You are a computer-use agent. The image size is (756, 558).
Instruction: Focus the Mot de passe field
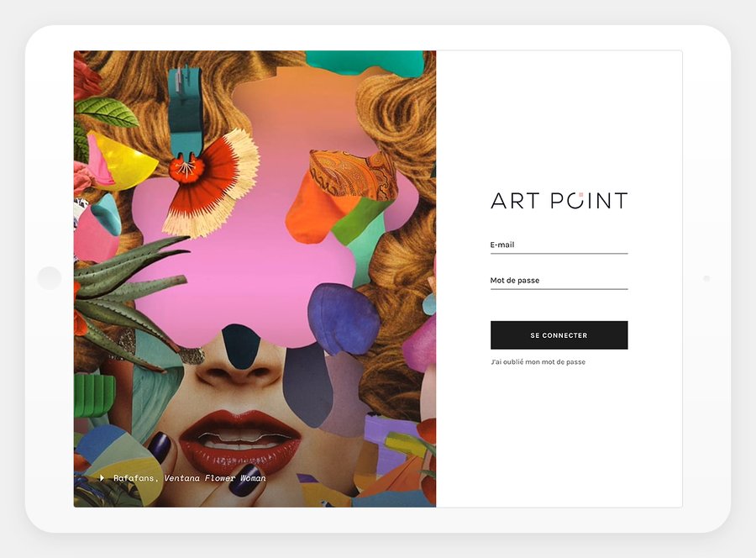pyautogui.click(x=559, y=282)
